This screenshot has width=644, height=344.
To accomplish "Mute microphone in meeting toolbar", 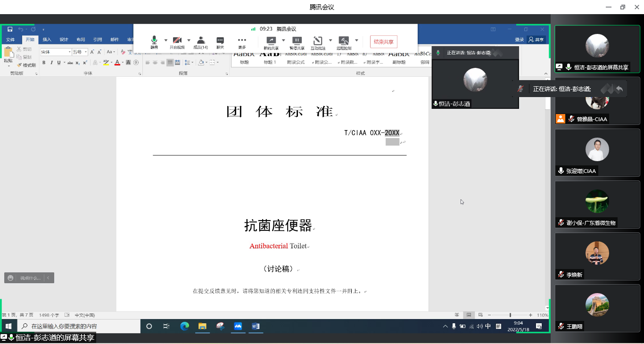I will coord(154,42).
